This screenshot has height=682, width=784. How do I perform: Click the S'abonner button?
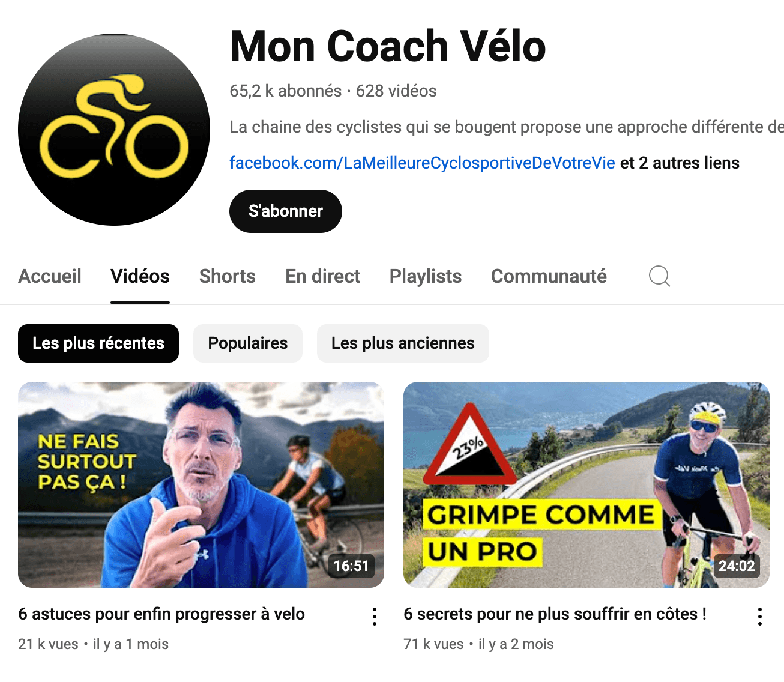click(286, 211)
